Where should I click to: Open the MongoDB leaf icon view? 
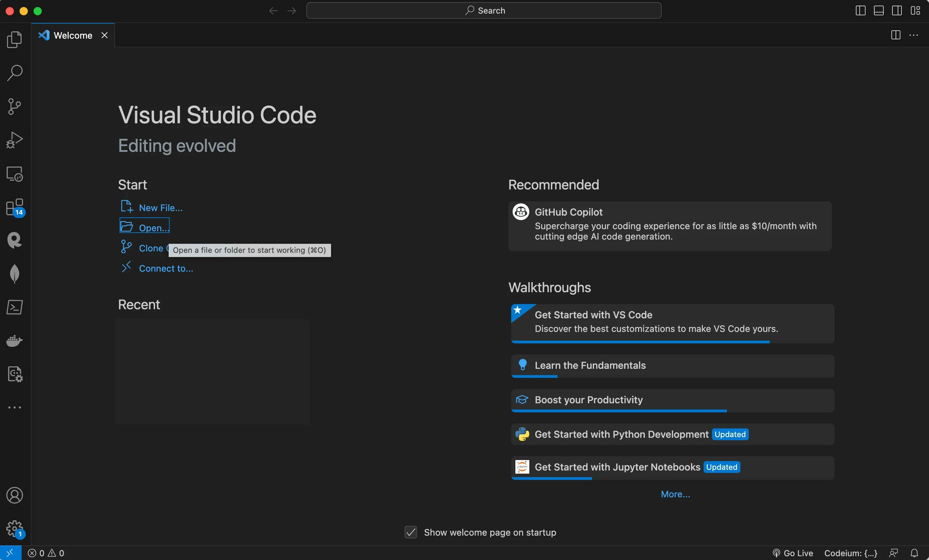[14, 274]
